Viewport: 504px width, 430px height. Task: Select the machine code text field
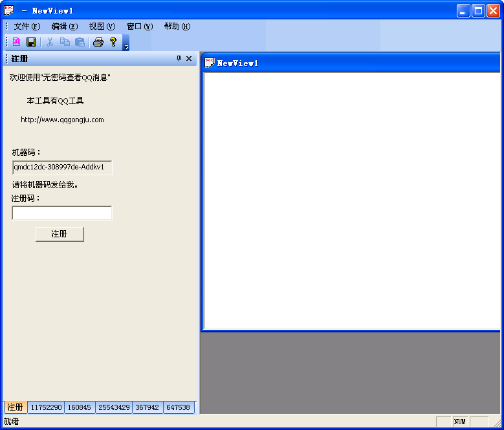62,167
